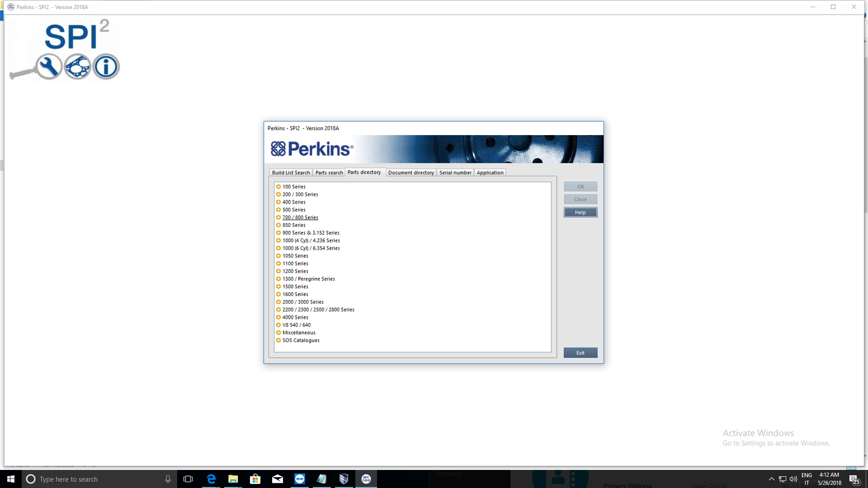868x488 pixels.
Task: Open the Mail app from the taskbar
Action: tap(277, 478)
